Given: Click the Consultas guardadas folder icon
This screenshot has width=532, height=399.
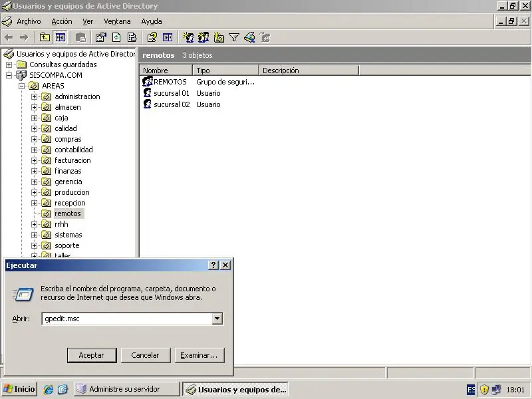Looking at the screenshot, I should [21, 65].
